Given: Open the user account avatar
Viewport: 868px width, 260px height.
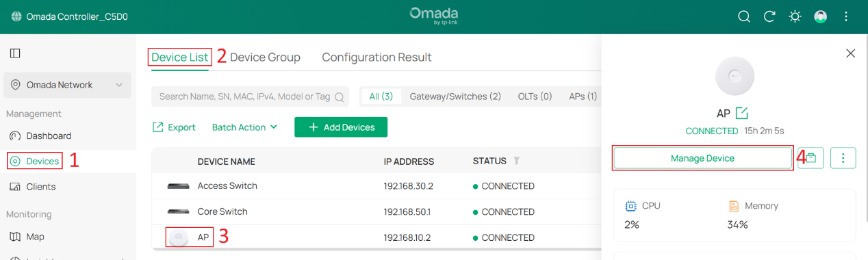Looking at the screenshot, I should pyautogui.click(x=820, y=16).
